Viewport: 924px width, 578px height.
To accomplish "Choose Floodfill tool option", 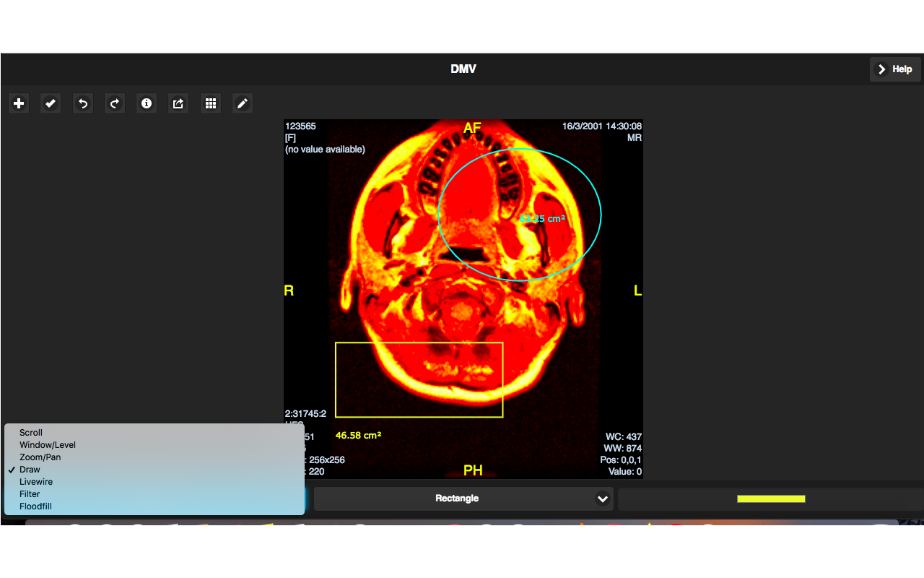I will [154, 506].
